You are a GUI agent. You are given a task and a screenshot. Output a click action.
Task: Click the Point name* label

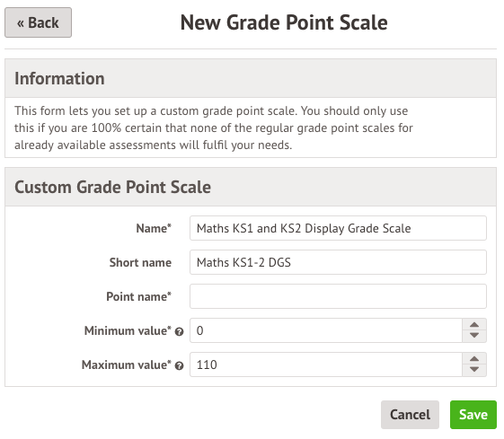(139, 296)
